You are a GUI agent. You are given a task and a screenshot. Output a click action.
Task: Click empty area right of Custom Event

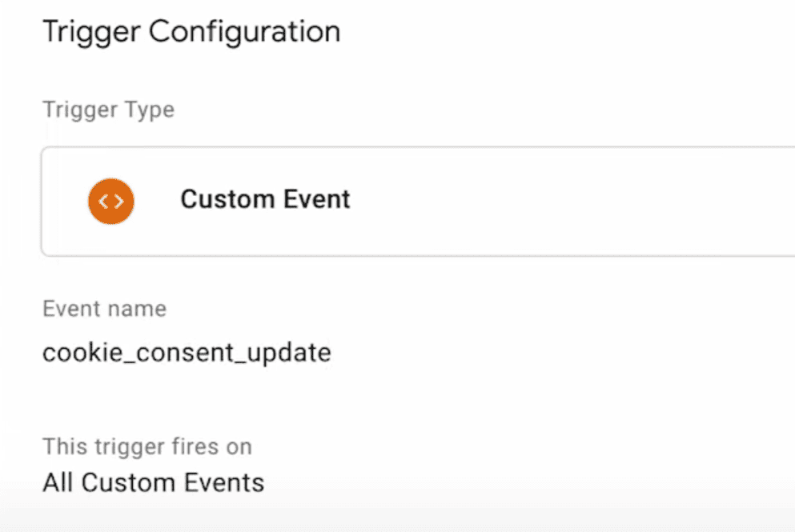tap(560, 200)
